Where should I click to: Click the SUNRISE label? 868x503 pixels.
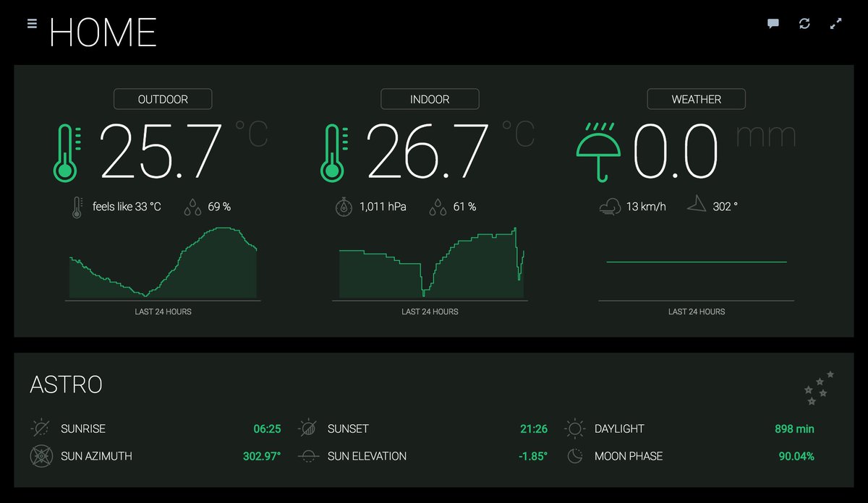[83, 429]
